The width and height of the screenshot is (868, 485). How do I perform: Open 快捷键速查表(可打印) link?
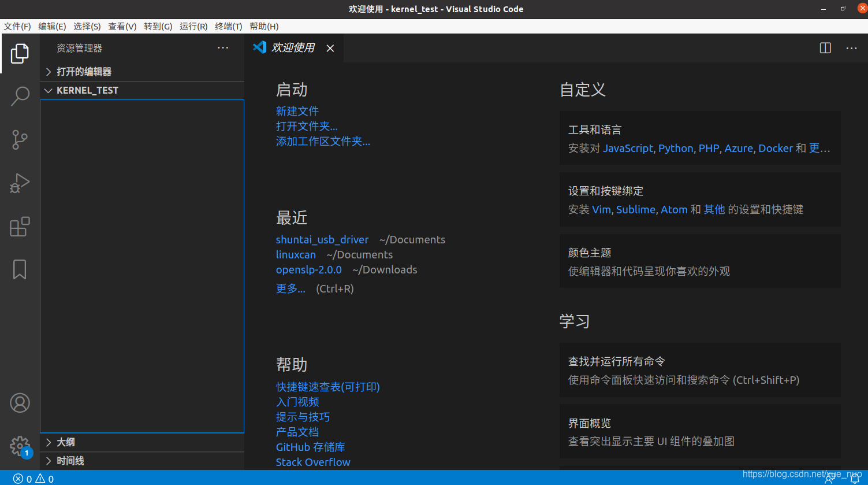point(328,387)
